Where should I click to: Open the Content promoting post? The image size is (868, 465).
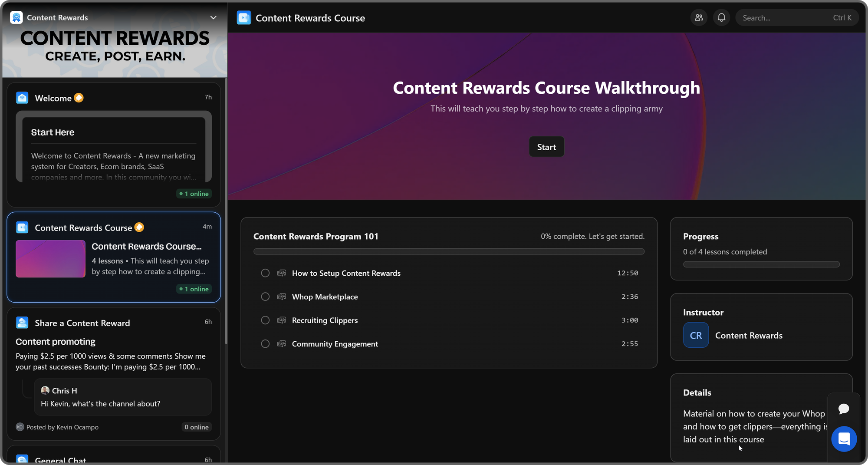click(56, 342)
